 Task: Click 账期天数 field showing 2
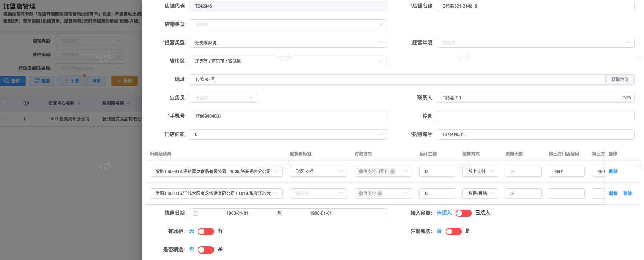pyautogui.click(x=524, y=193)
